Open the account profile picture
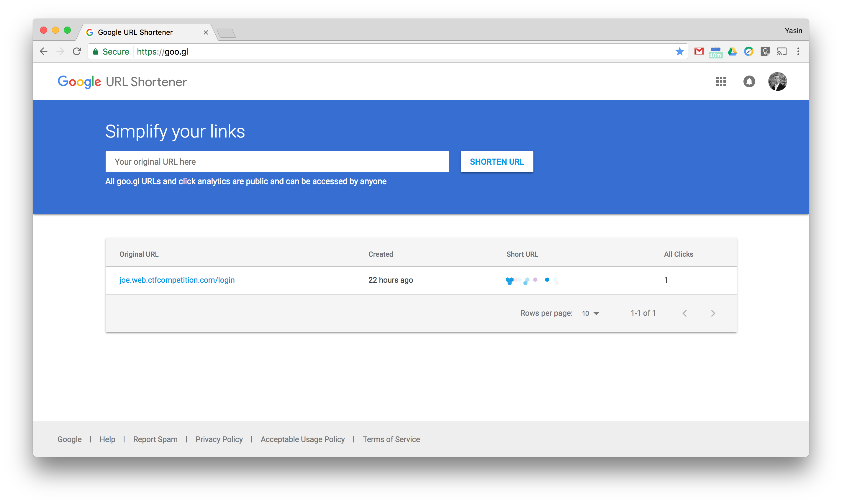 (x=777, y=81)
